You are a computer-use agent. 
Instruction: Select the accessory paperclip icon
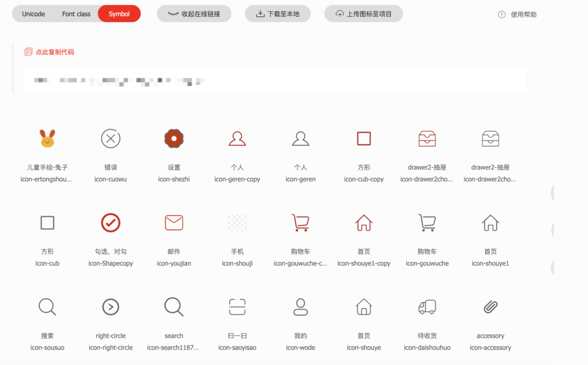point(490,306)
